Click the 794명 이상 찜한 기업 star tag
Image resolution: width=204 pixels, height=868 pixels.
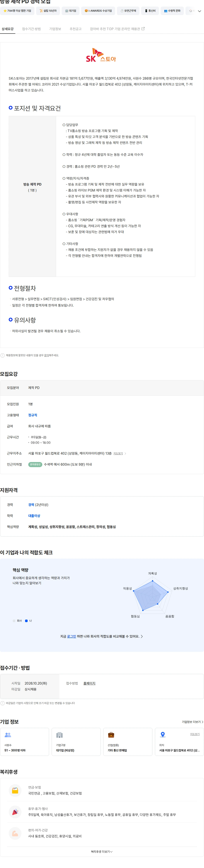(17, 11)
